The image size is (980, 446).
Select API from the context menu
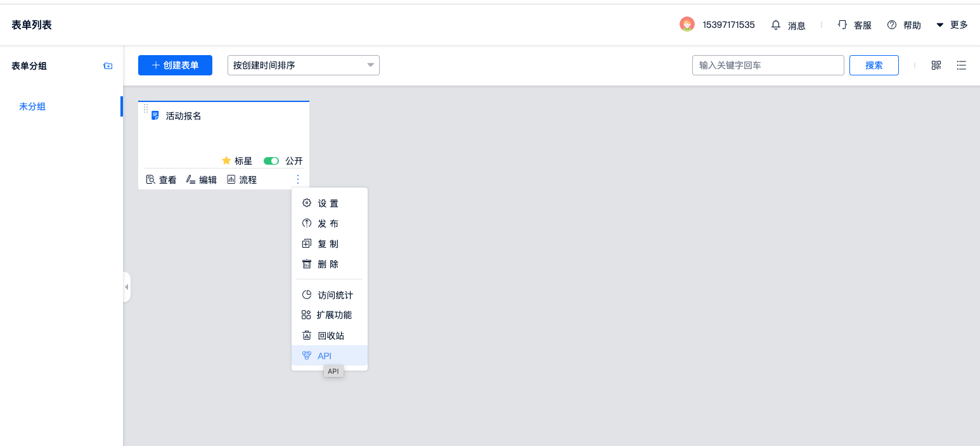[x=325, y=356]
